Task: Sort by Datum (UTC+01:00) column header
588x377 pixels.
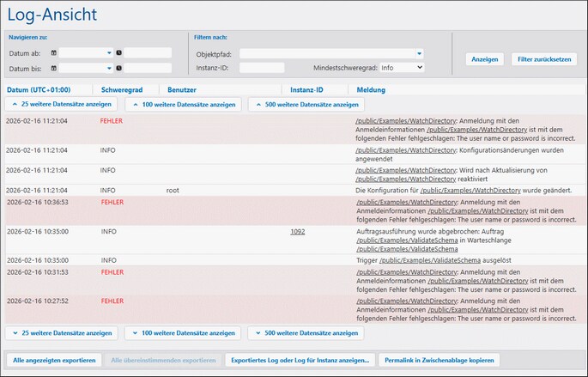Action: 39,90
